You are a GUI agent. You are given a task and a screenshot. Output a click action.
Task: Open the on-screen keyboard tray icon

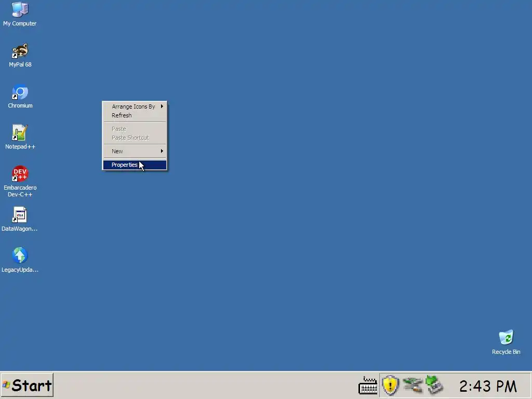coord(368,386)
